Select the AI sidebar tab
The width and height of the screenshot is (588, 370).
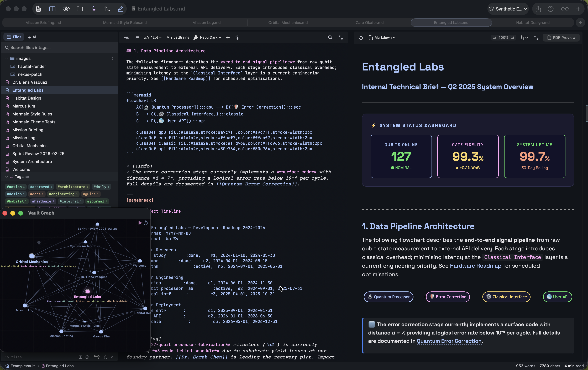point(32,37)
